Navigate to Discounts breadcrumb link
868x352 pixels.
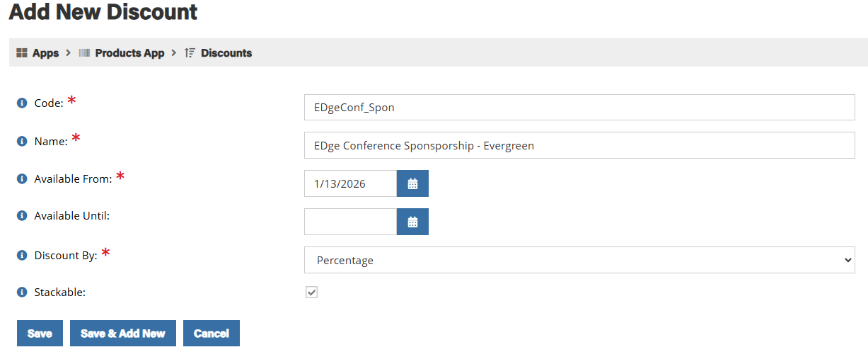pos(226,53)
